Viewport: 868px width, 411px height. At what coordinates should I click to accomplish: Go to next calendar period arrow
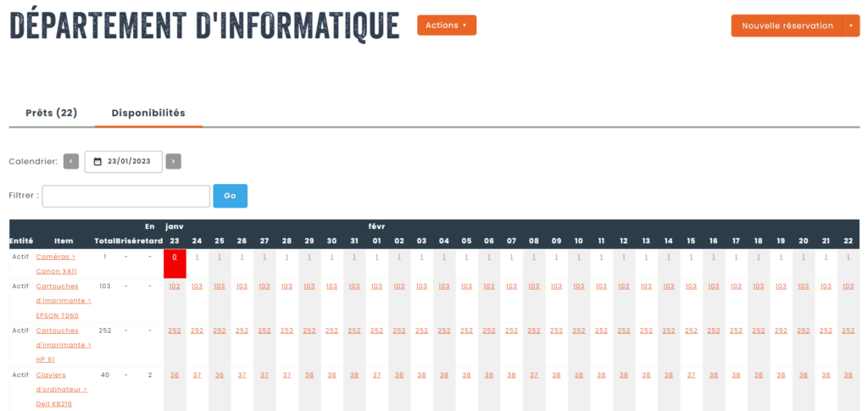click(173, 161)
